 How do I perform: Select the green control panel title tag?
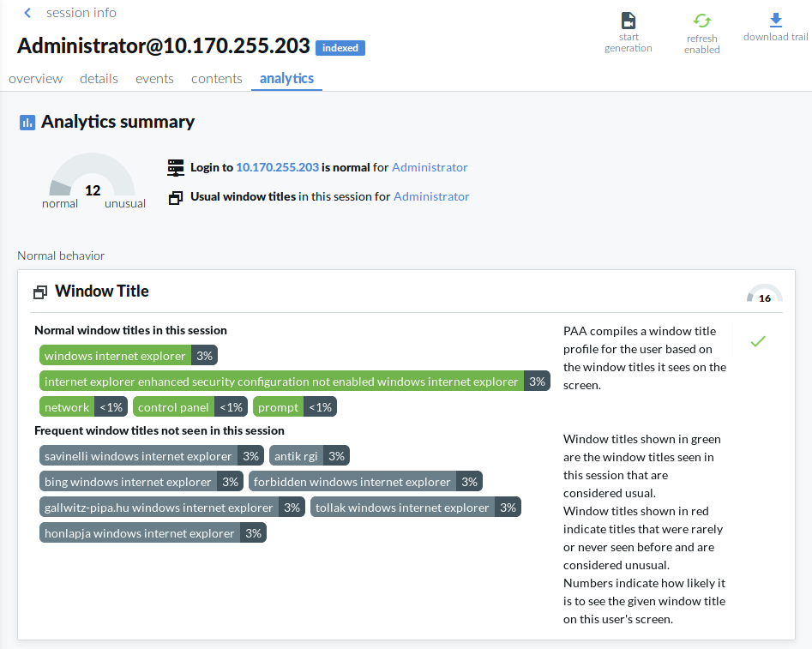[x=173, y=407]
